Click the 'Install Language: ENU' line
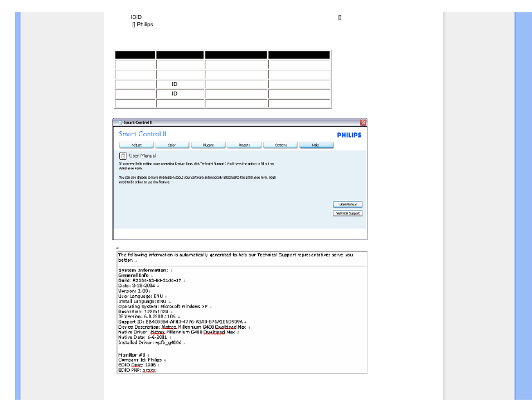Viewport: 532px width, 412px height. [x=142, y=301]
